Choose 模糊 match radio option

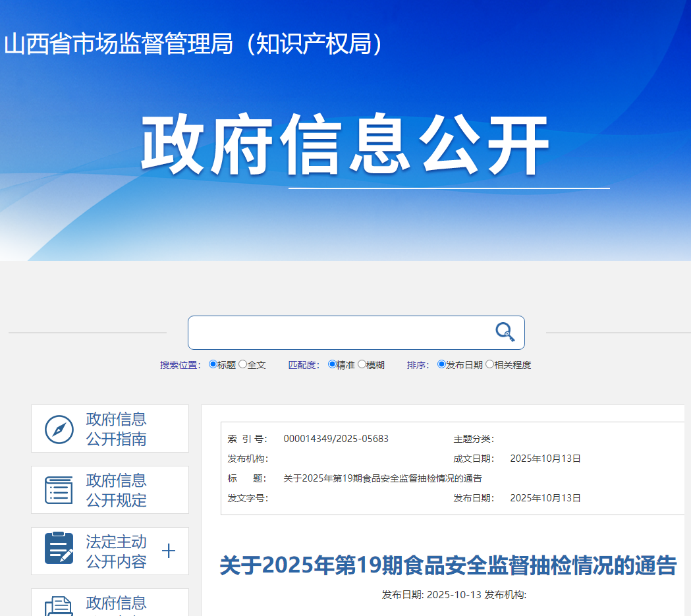(x=362, y=364)
